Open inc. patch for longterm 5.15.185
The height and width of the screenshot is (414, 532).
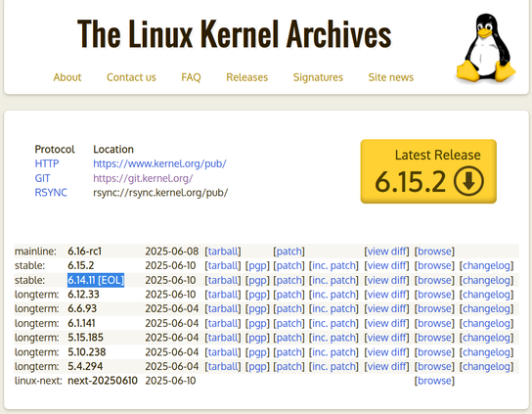pyautogui.click(x=333, y=338)
